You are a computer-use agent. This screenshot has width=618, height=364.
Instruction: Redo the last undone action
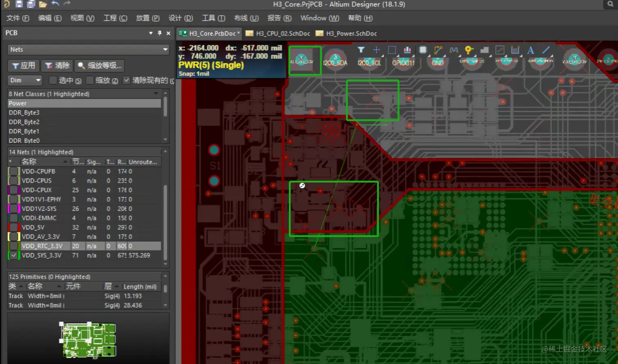(x=67, y=4)
